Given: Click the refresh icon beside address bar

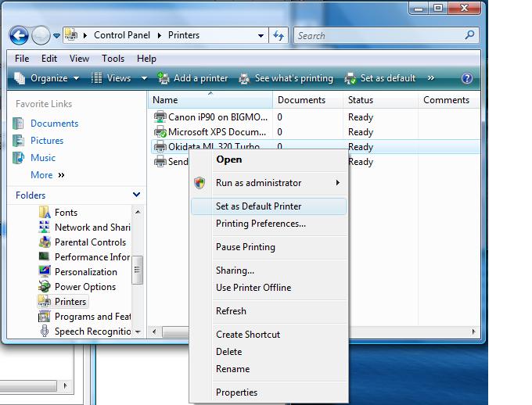Looking at the screenshot, I should coord(279,35).
